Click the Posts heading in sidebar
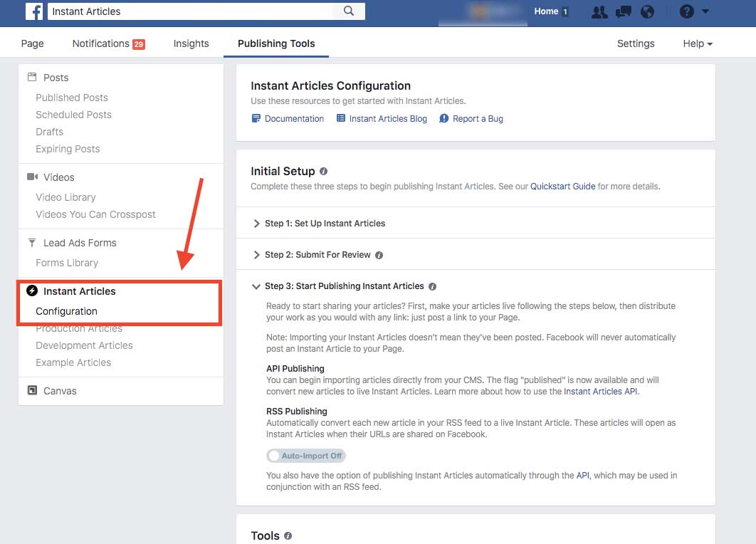 (56, 77)
